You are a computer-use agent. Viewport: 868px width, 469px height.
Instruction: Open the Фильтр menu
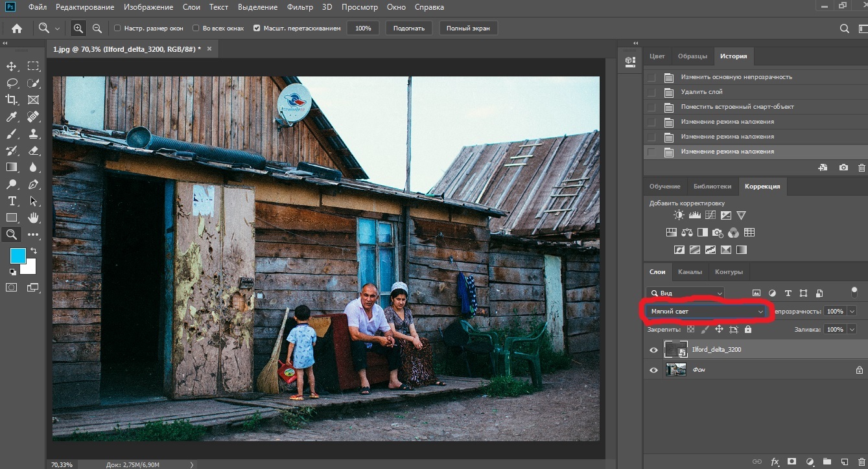point(299,7)
